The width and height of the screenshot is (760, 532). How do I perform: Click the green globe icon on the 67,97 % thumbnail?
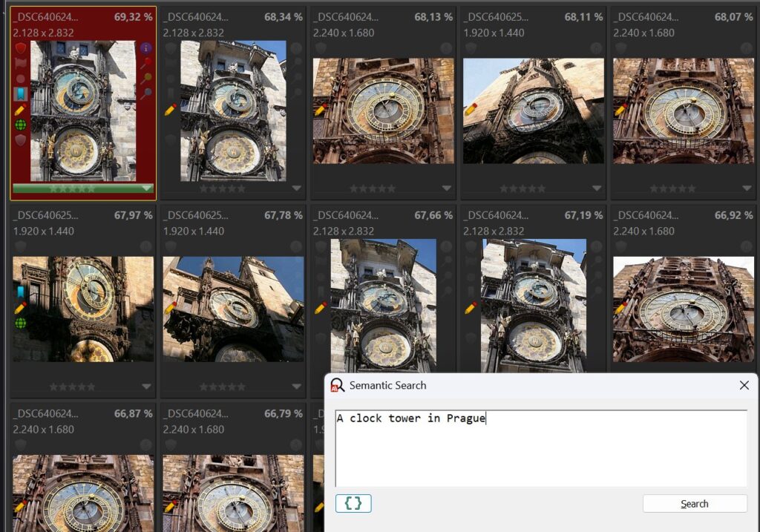[20, 324]
